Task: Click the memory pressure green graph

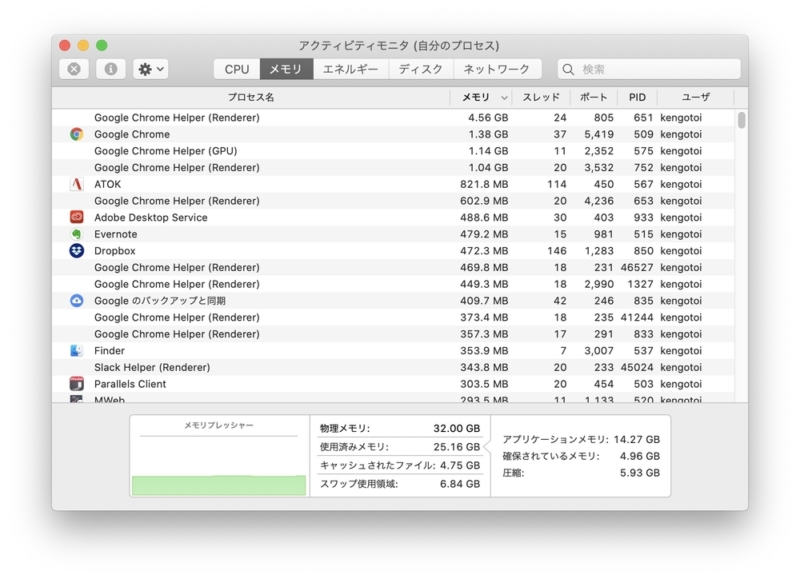Action: tap(219, 485)
